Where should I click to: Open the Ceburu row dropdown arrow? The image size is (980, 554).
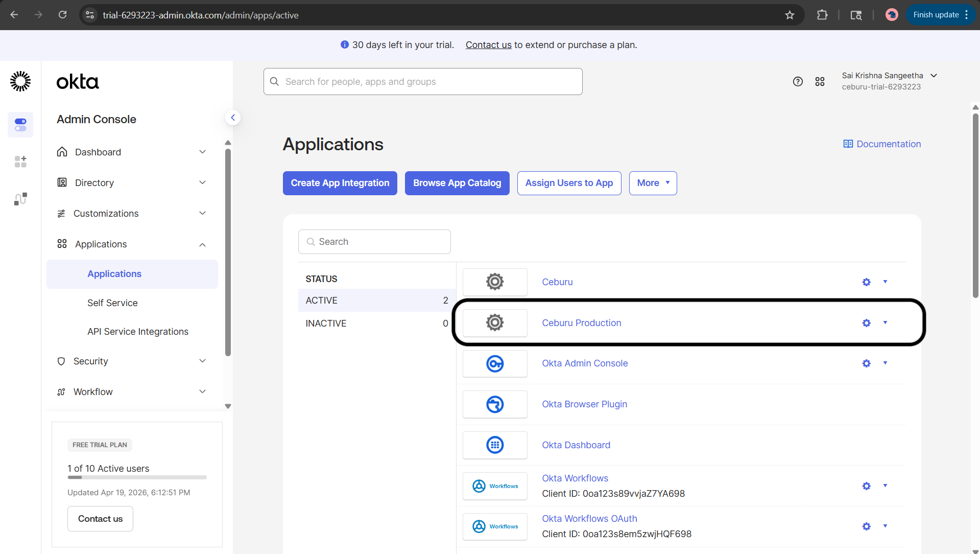(885, 282)
